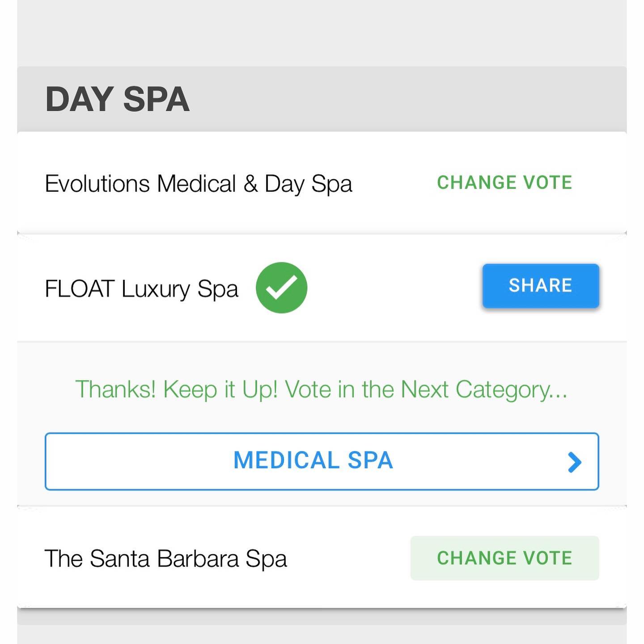Image resolution: width=644 pixels, height=644 pixels.
Task: Click the green checkmark beside FLOAT Luxury Spa
Action: [281, 288]
